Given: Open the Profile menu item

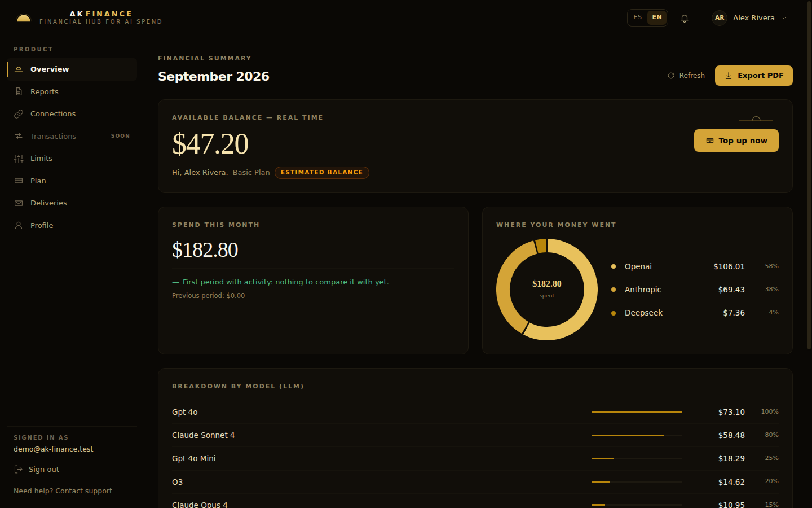Looking at the screenshot, I should tap(72, 225).
